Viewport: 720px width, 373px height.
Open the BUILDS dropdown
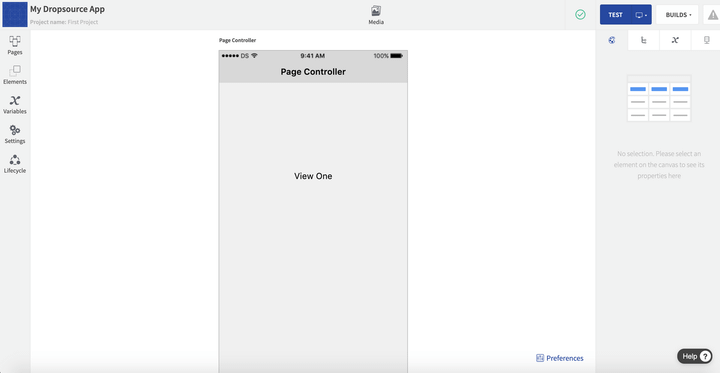[677, 15]
